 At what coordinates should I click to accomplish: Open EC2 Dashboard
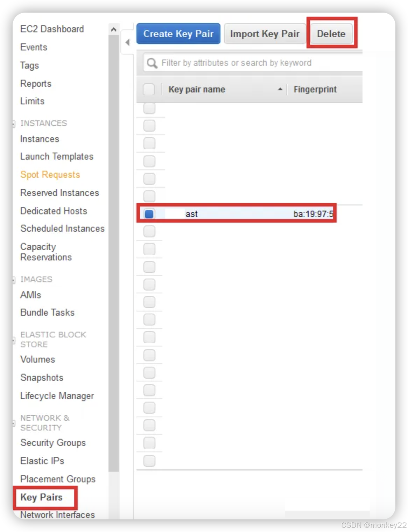coord(52,29)
